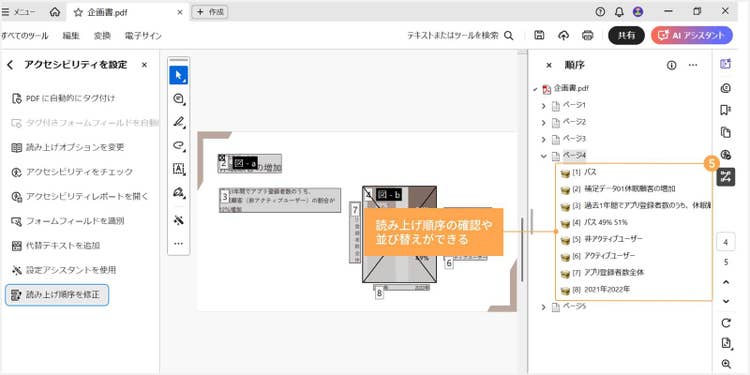Open the 電子サイン menu

click(x=143, y=35)
